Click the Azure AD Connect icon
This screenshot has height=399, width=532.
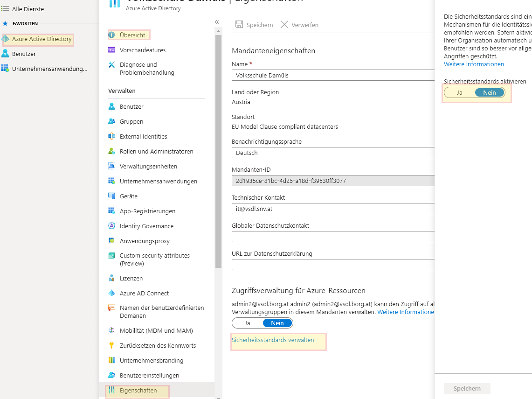pyautogui.click(x=112, y=293)
